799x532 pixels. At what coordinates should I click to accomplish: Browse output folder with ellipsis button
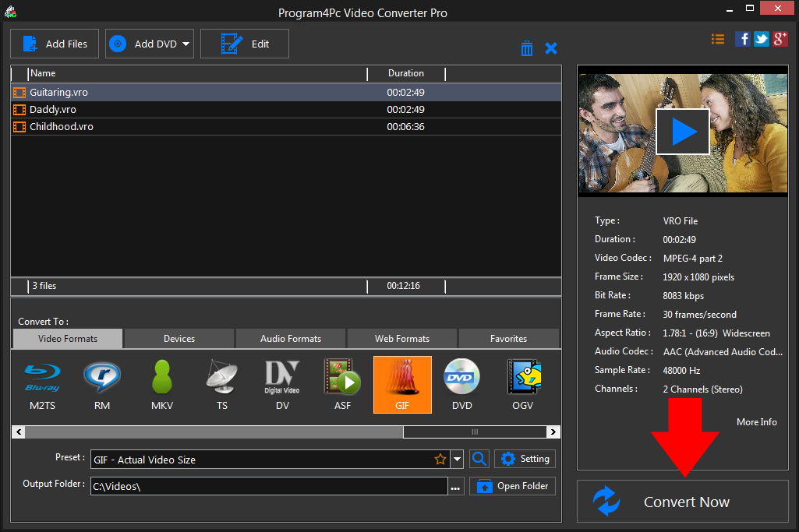(x=456, y=487)
